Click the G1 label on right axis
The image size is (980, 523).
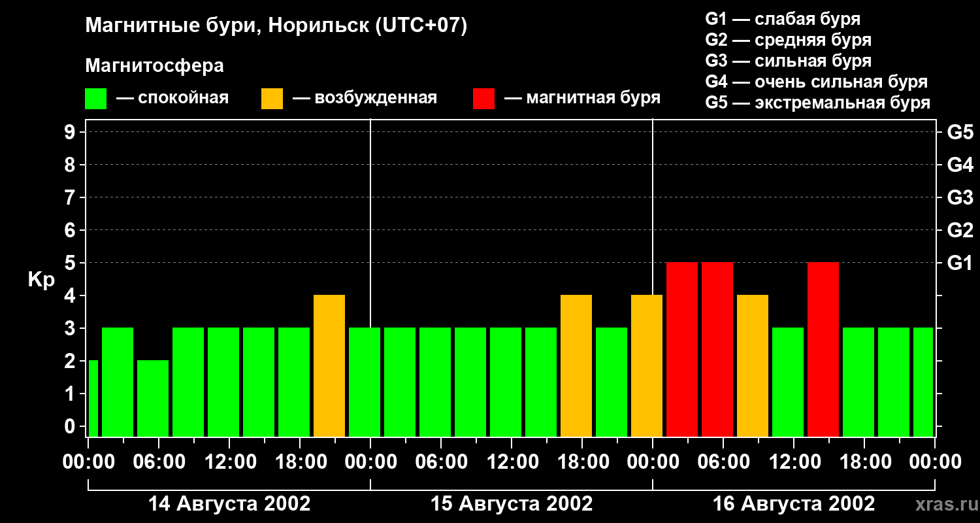point(960,263)
